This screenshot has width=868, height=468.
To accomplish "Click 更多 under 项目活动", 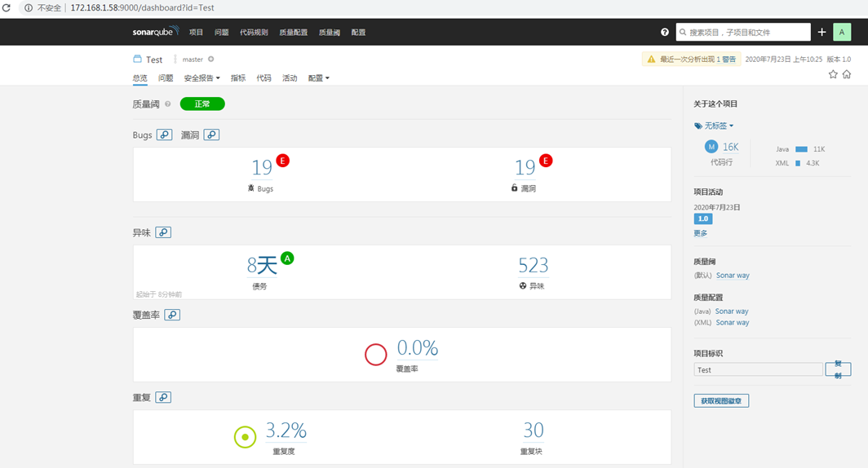I will pos(700,233).
